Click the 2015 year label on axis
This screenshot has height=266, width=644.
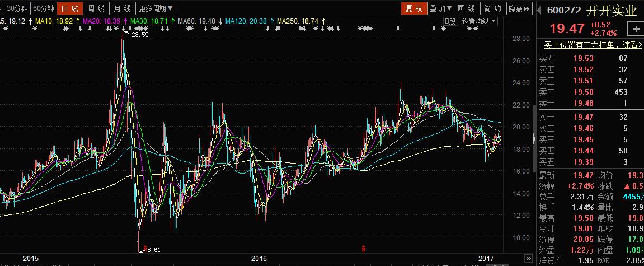coord(31,259)
